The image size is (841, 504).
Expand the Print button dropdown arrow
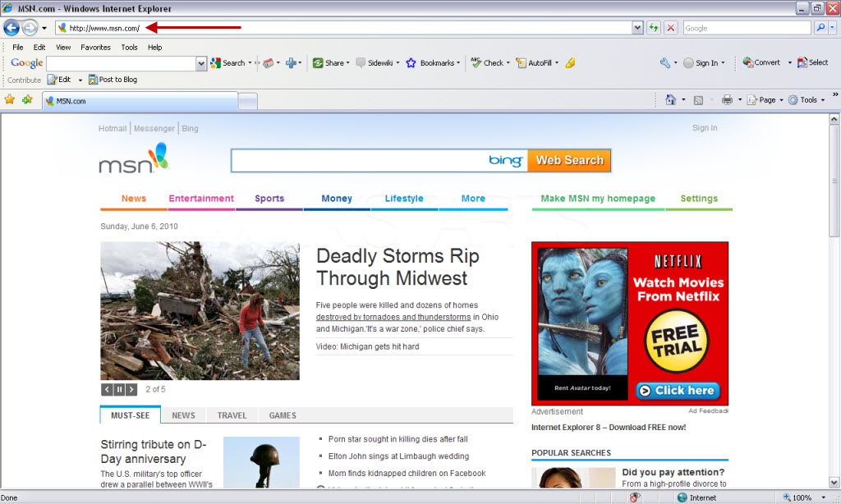click(x=740, y=99)
